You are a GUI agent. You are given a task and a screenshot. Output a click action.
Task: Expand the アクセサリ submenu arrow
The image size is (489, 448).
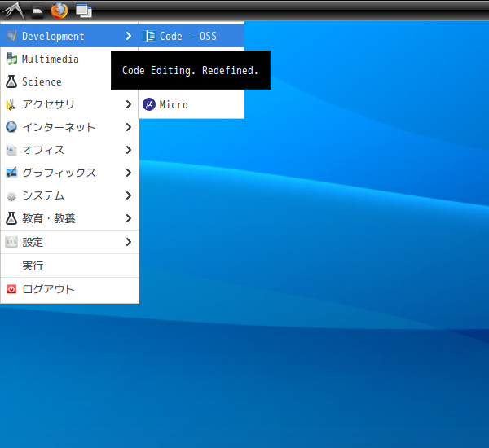pyautogui.click(x=129, y=104)
